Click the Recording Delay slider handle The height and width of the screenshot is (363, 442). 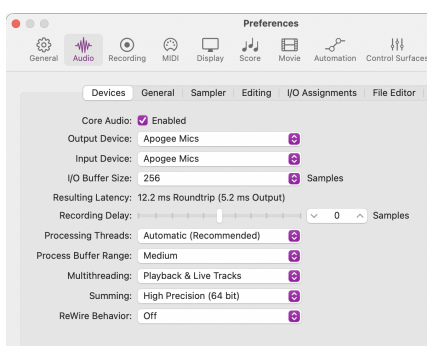pyautogui.click(x=219, y=216)
